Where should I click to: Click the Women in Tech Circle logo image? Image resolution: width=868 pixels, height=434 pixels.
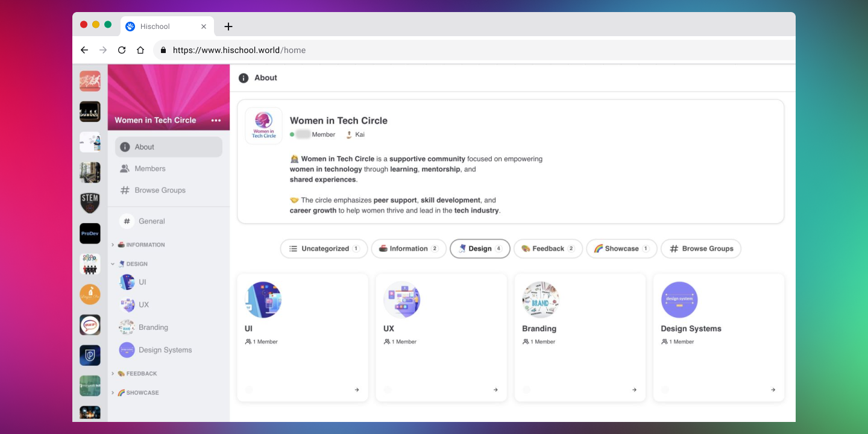pos(263,126)
